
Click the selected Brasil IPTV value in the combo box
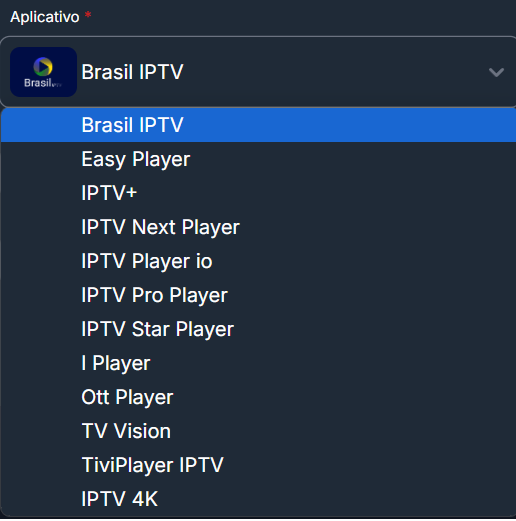(x=132, y=72)
